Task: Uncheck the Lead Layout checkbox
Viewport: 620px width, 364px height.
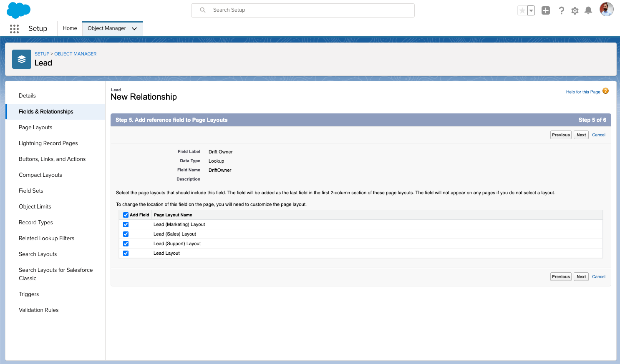Action: coord(126,254)
